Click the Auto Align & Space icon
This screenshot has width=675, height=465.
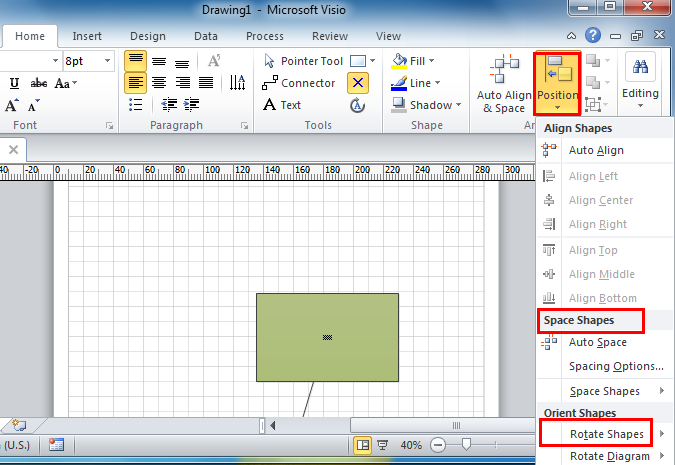tap(503, 85)
